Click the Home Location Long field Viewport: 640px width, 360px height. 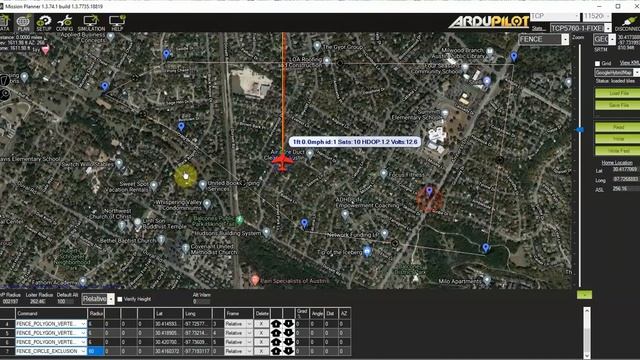coord(625,180)
